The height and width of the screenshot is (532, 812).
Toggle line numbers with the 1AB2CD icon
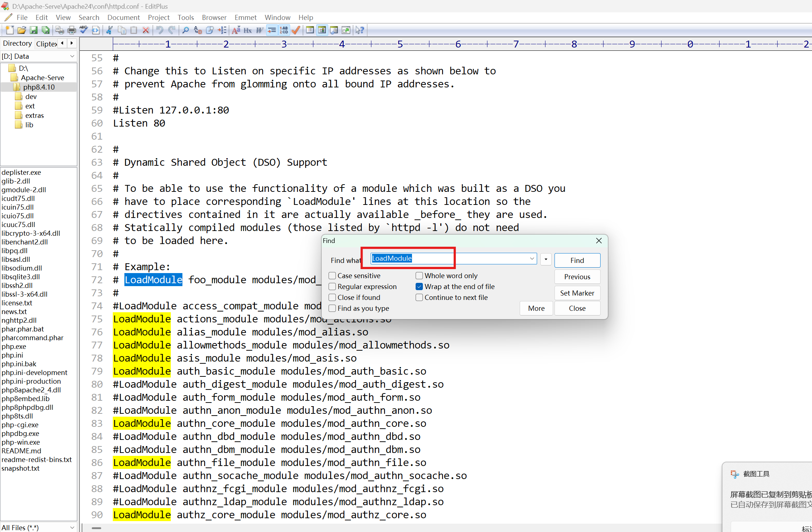coord(284,30)
